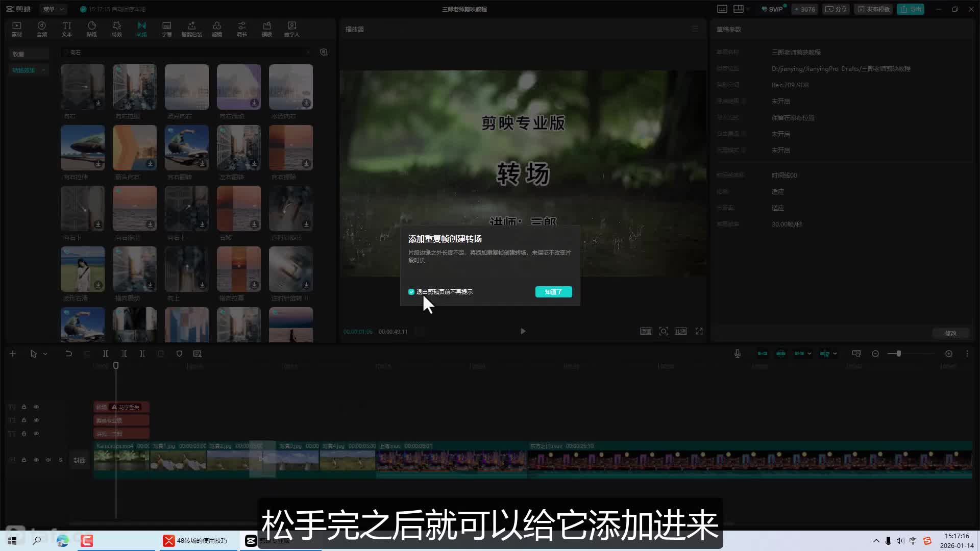Open the 滤镜 filters tab
Image resolution: width=980 pixels, height=551 pixels.
point(217,29)
